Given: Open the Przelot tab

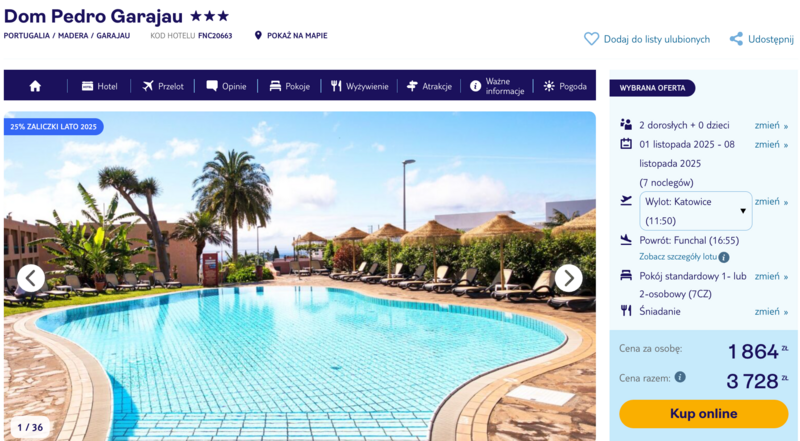Looking at the screenshot, I should 163,86.
